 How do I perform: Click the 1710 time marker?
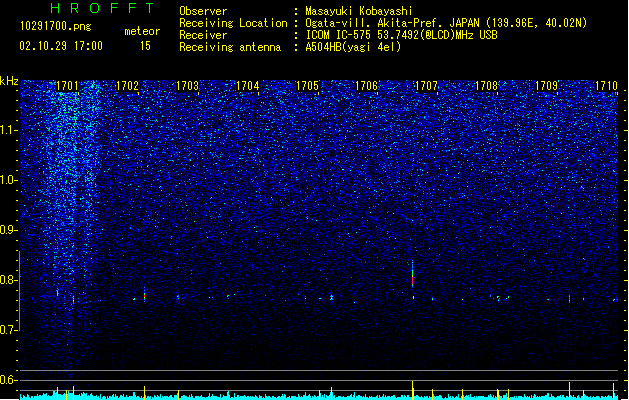click(x=606, y=86)
